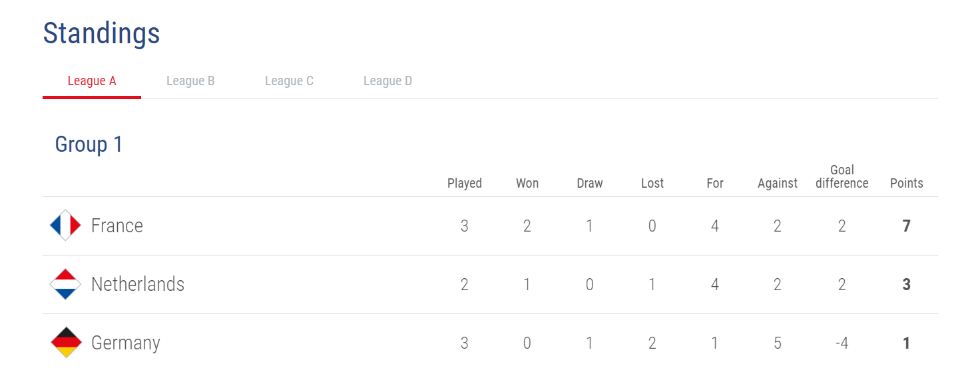Click the Standings page title

click(101, 33)
